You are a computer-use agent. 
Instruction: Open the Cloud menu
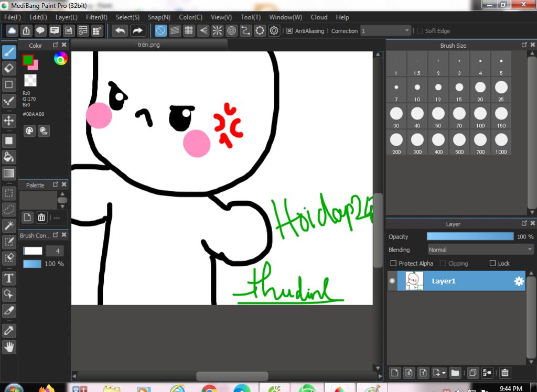(x=319, y=17)
